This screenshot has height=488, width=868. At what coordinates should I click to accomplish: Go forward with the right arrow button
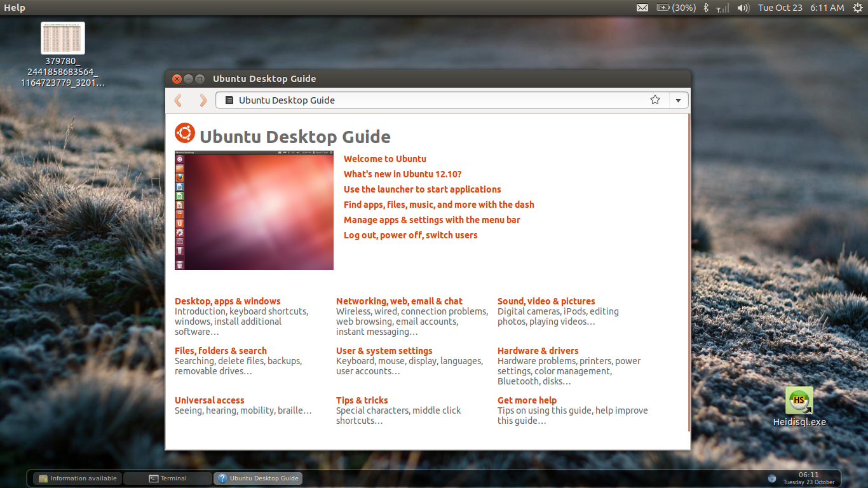click(x=203, y=100)
